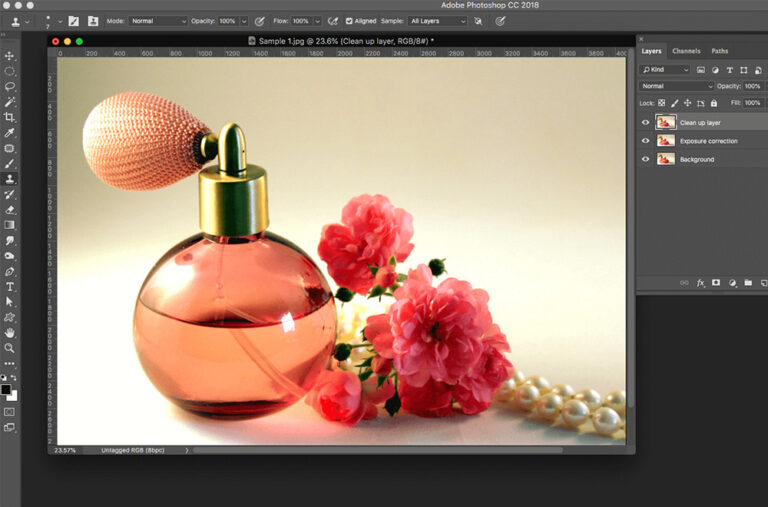Select the Type tool

(x=10, y=287)
